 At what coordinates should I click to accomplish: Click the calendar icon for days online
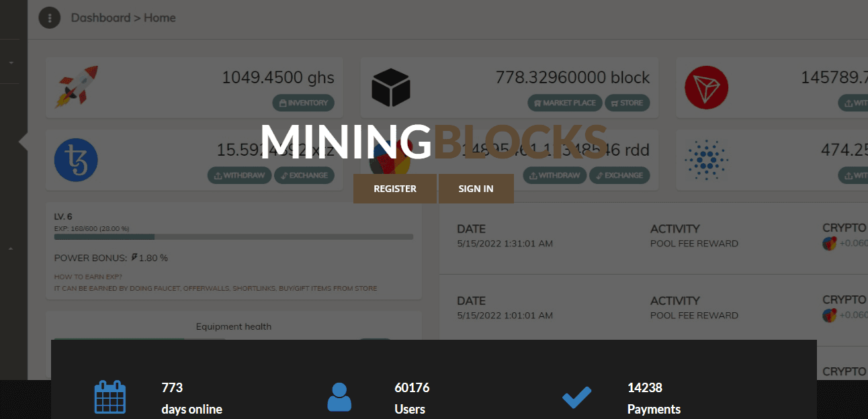(110, 397)
